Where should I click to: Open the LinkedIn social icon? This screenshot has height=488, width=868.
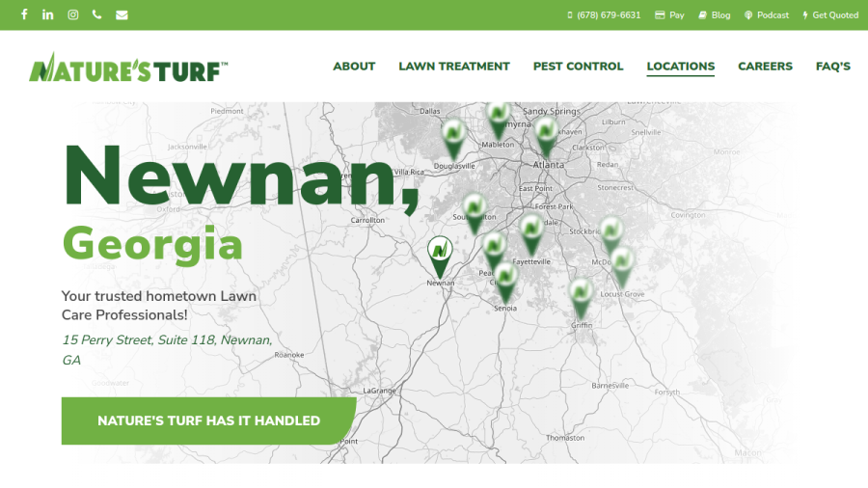pos(48,14)
